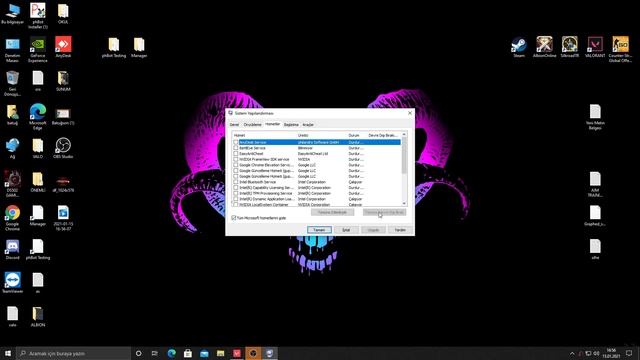
Task: Select the Ağ network desktop icon
Action: (x=12, y=148)
